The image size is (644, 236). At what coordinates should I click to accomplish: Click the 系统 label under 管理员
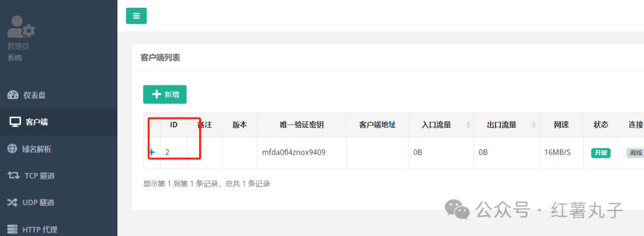point(15,58)
